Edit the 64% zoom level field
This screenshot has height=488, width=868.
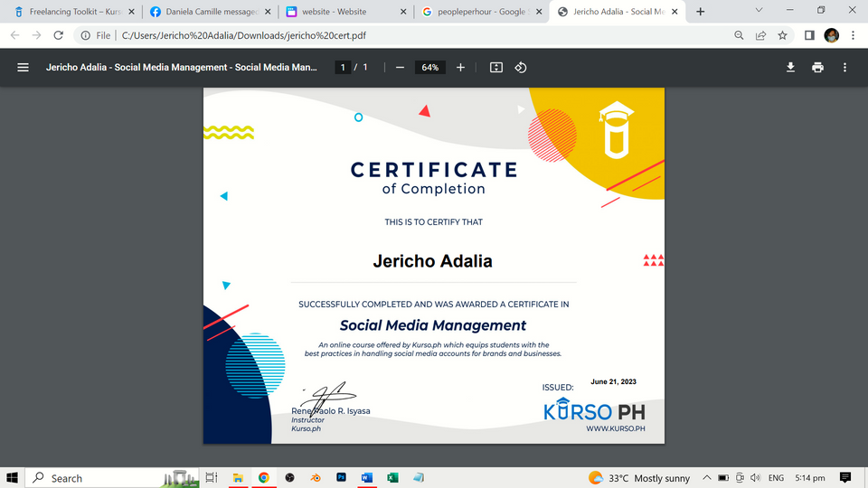(x=429, y=68)
